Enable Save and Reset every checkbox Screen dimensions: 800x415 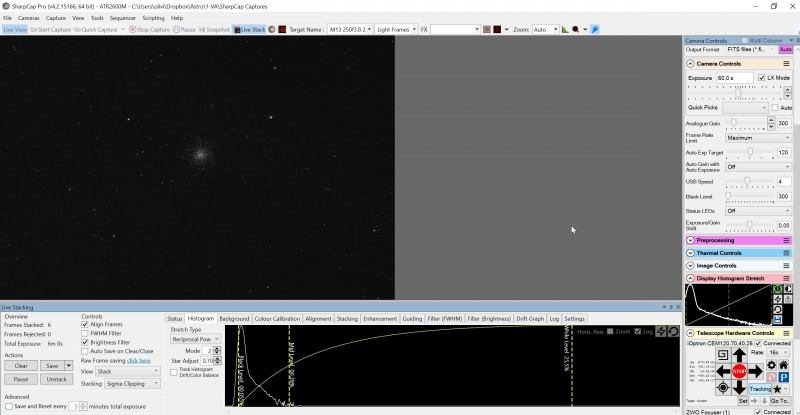point(9,406)
